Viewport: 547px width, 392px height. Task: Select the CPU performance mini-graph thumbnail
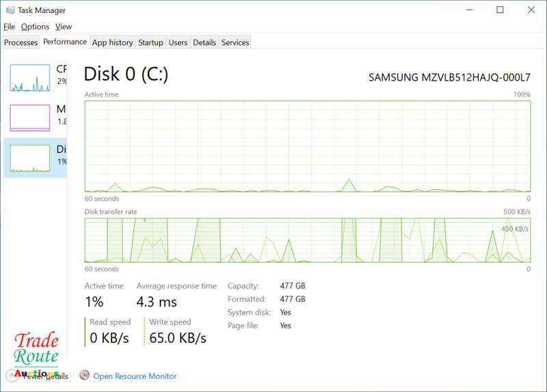(30, 78)
